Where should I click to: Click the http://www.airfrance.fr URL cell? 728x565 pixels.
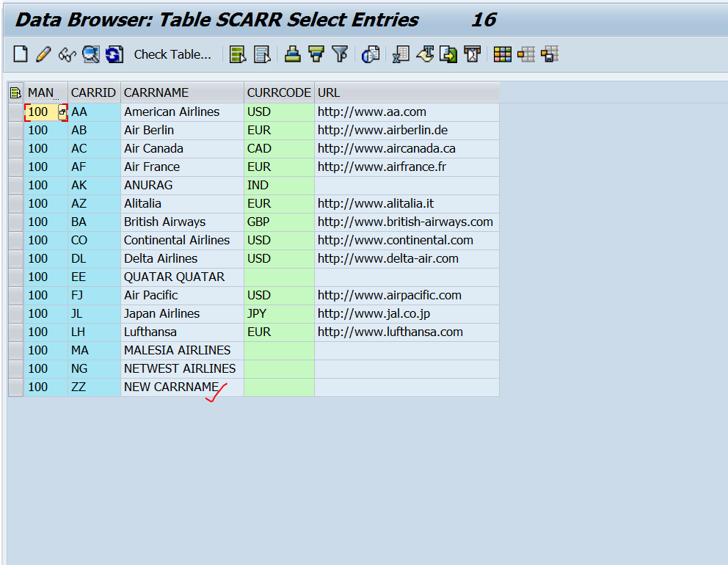[x=407, y=167]
